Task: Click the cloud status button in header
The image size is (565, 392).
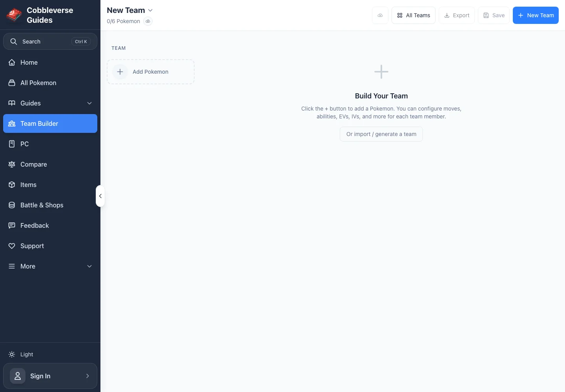Action: (x=380, y=15)
